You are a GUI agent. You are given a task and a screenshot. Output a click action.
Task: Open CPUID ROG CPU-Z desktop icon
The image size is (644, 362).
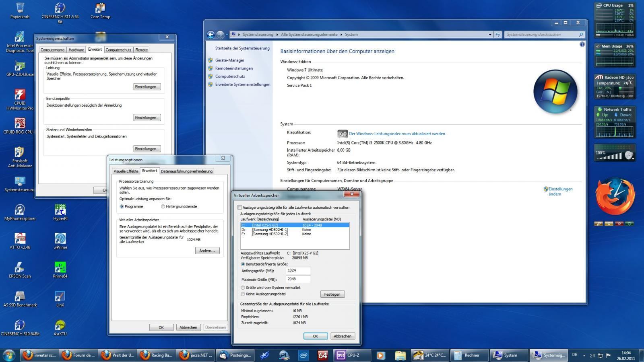[x=20, y=125]
